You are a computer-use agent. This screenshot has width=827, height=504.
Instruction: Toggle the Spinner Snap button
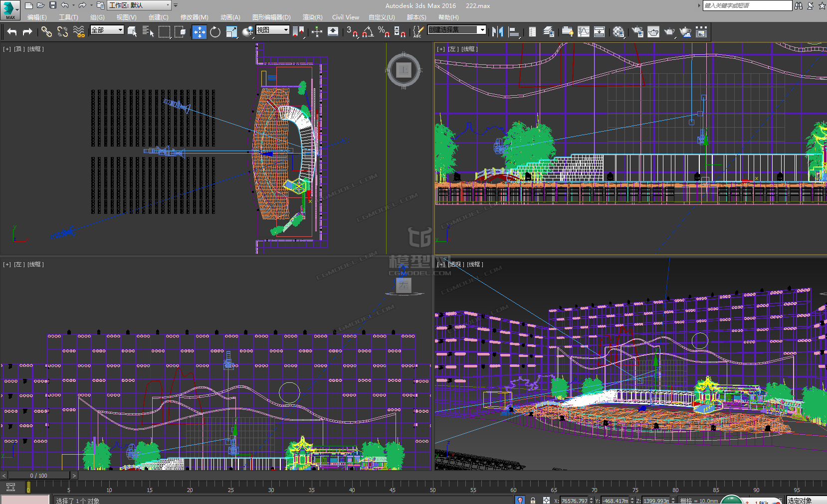coord(400,32)
